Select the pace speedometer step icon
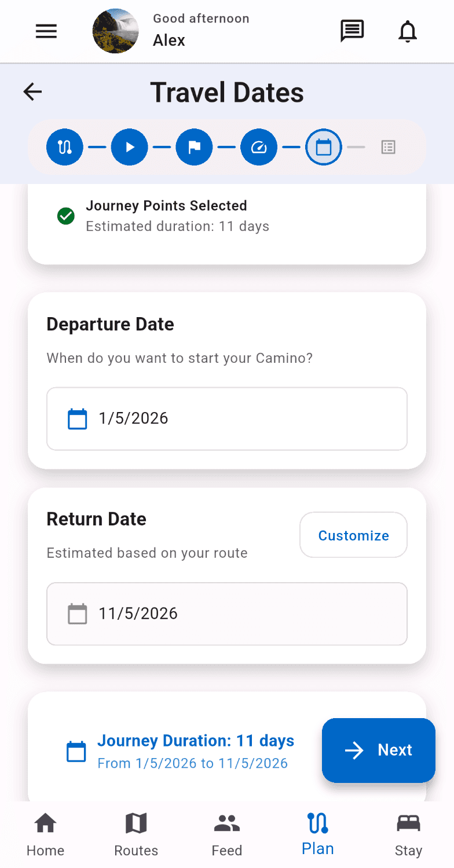 point(259,147)
